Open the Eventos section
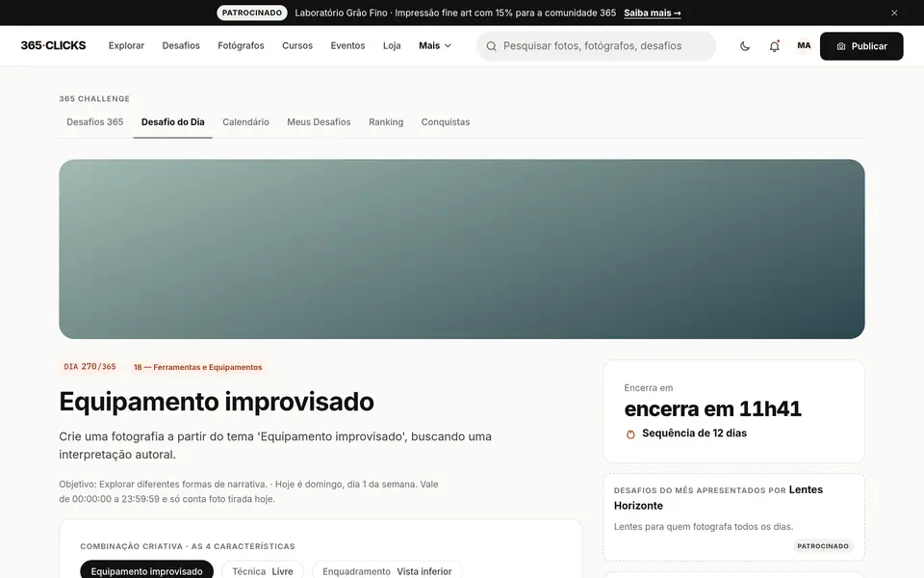This screenshot has height=578, width=924. click(x=347, y=45)
